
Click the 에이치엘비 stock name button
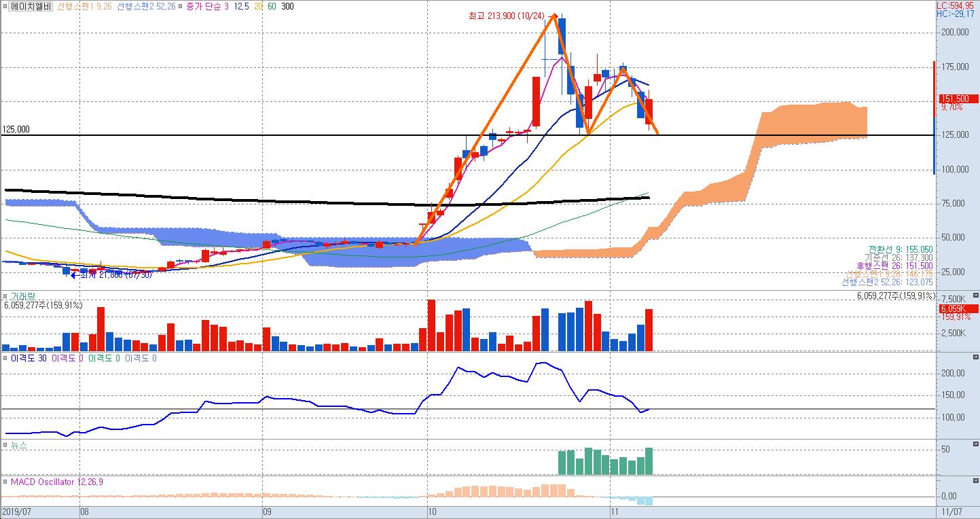[31, 6]
